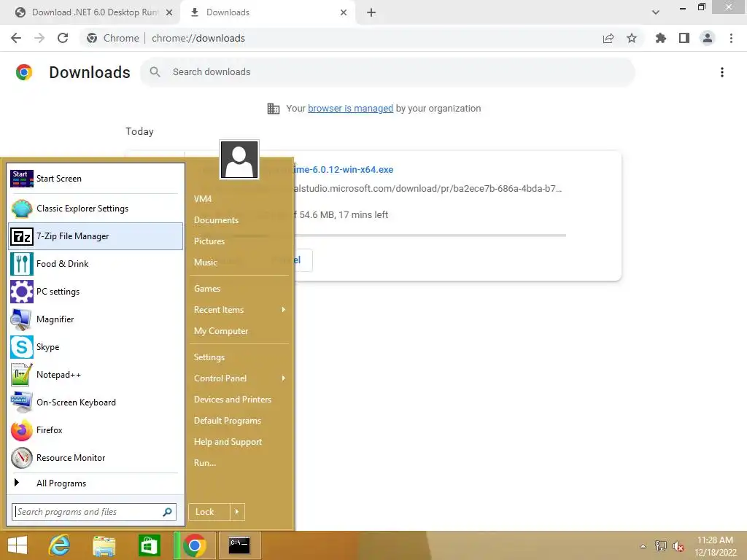This screenshot has width=747, height=560.
Task: Click the taskbar clock and date
Action: click(716, 546)
